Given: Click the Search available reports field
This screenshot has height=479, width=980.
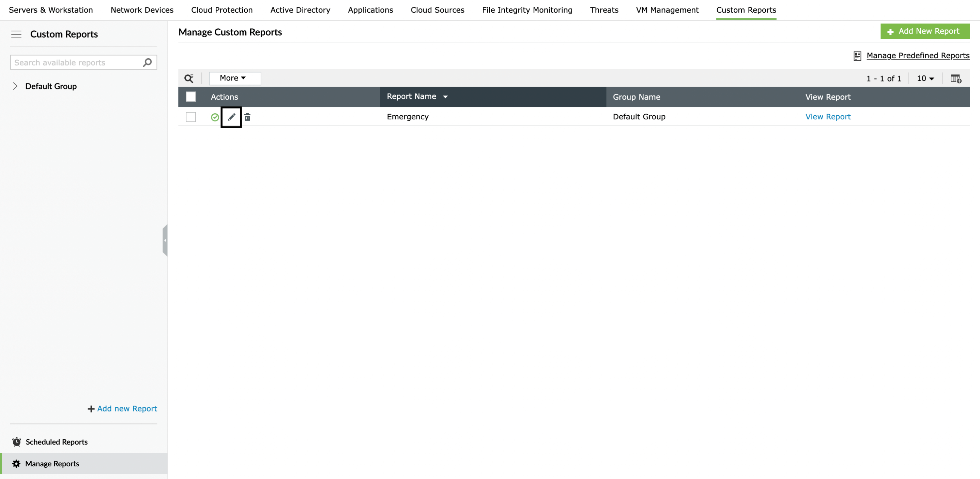Looking at the screenshot, I should point(76,62).
